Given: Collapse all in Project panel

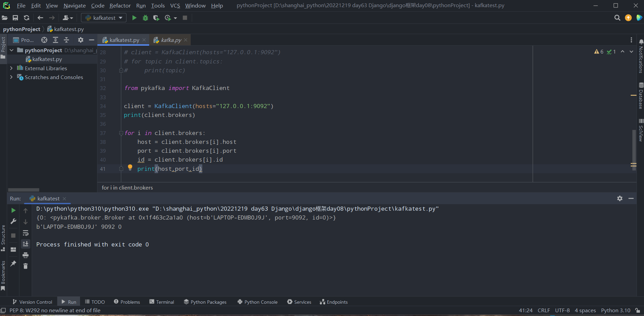Looking at the screenshot, I should pyautogui.click(x=66, y=40).
